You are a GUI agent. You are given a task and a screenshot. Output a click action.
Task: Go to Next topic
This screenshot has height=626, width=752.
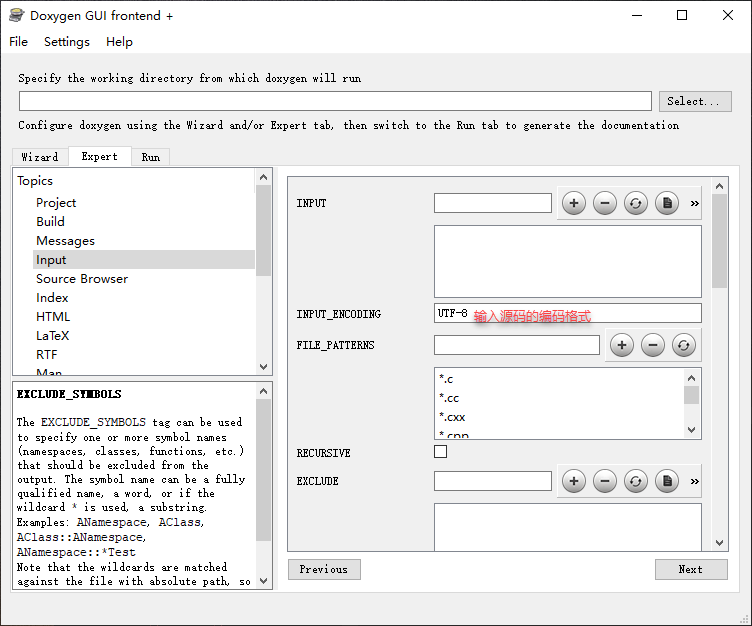click(691, 569)
